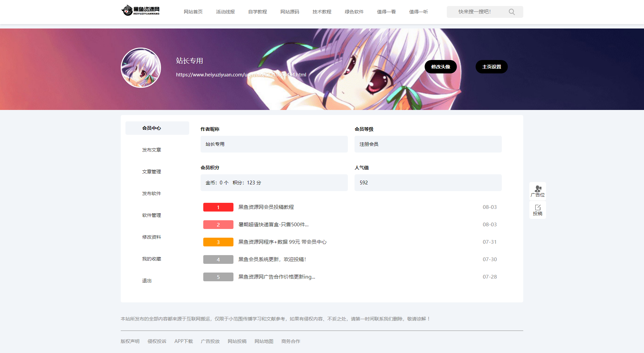
Task: Open the 黑鱼资源网会员投稿教程 article link
Action: tap(266, 207)
